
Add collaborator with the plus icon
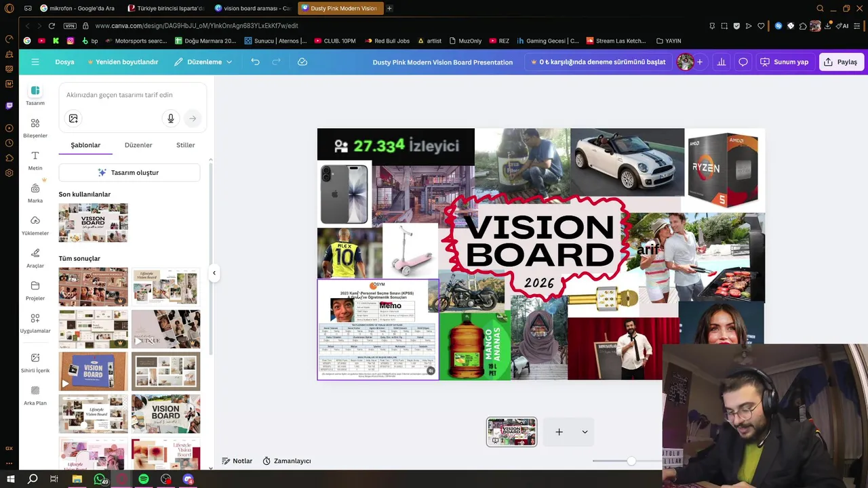(x=699, y=62)
